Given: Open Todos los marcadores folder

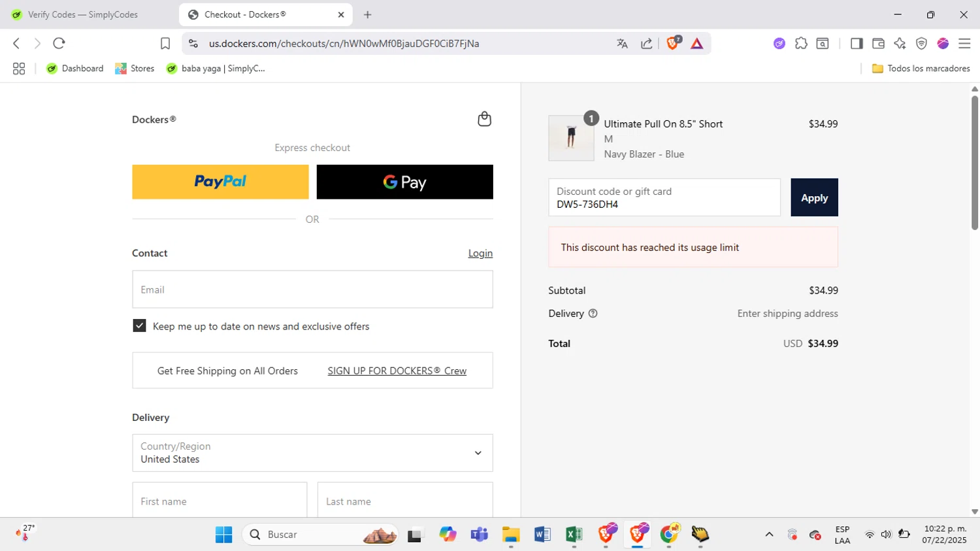Looking at the screenshot, I should (x=921, y=69).
